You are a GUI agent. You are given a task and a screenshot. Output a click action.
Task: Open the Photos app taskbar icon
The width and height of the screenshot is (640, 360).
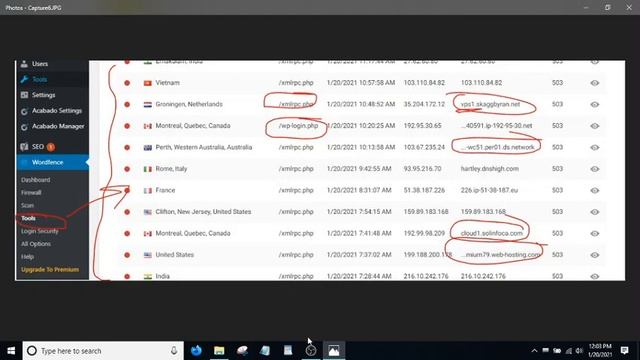coord(333,351)
